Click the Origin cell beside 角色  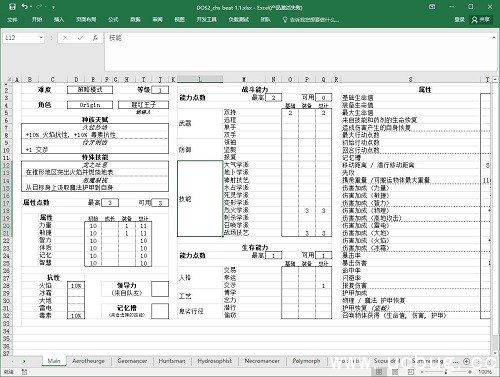click(x=90, y=105)
